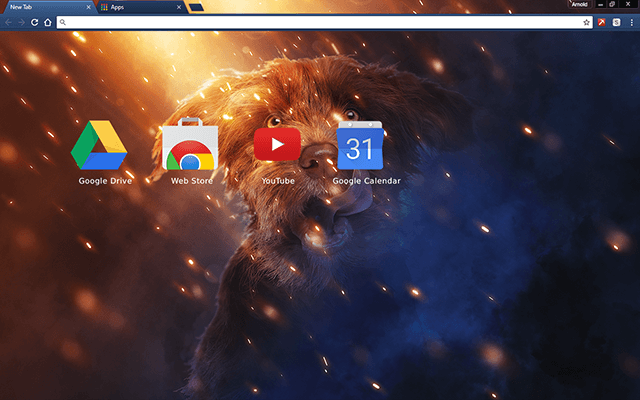The width and height of the screenshot is (640, 400).
Task: Switch to the New Tab tab
Action: coord(40,7)
